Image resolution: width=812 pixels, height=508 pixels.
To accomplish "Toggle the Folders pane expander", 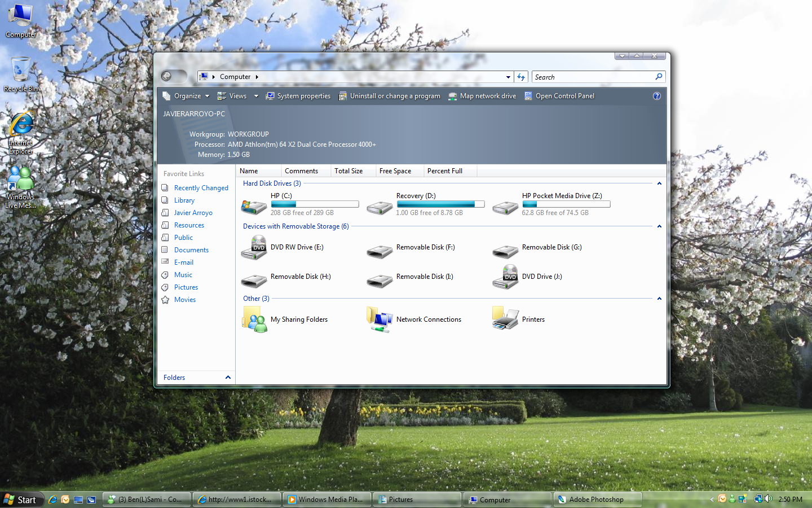I will [x=228, y=378].
